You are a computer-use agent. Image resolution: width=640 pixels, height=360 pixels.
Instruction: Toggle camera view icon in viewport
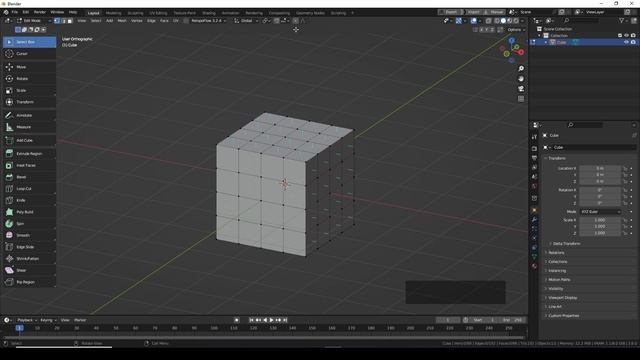[x=521, y=89]
